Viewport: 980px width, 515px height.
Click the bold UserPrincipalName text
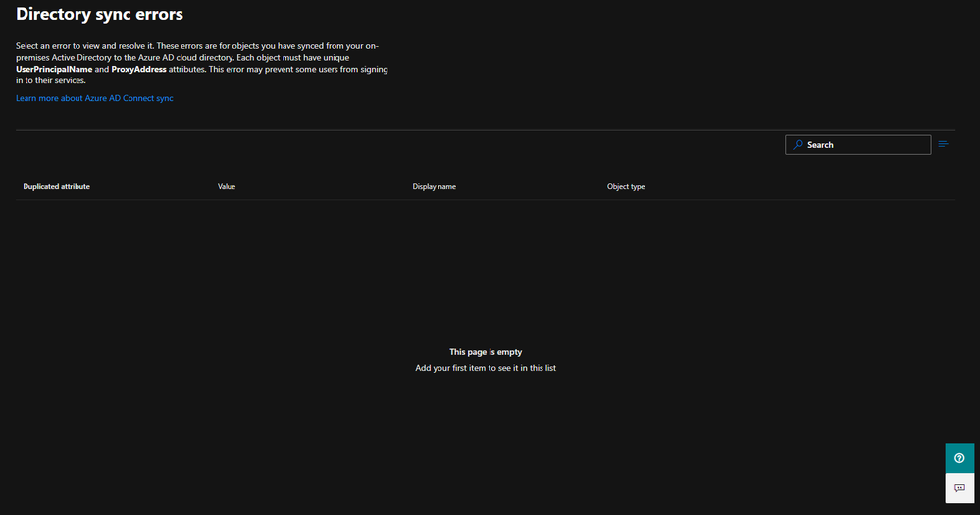click(54, 70)
